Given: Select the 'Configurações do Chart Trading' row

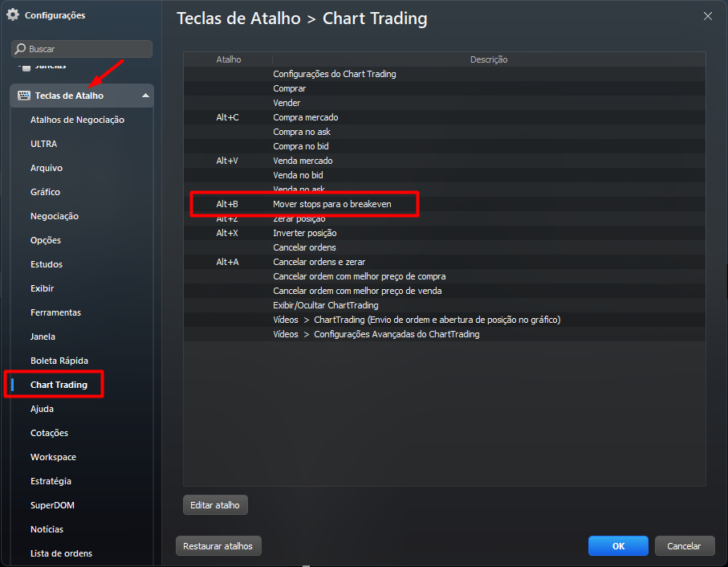Looking at the screenshot, I should (445, 75).
